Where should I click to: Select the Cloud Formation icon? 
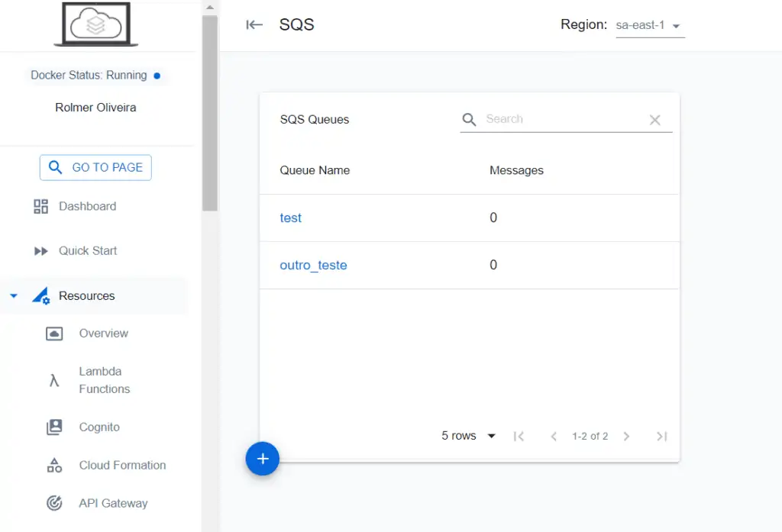point(53,465)
